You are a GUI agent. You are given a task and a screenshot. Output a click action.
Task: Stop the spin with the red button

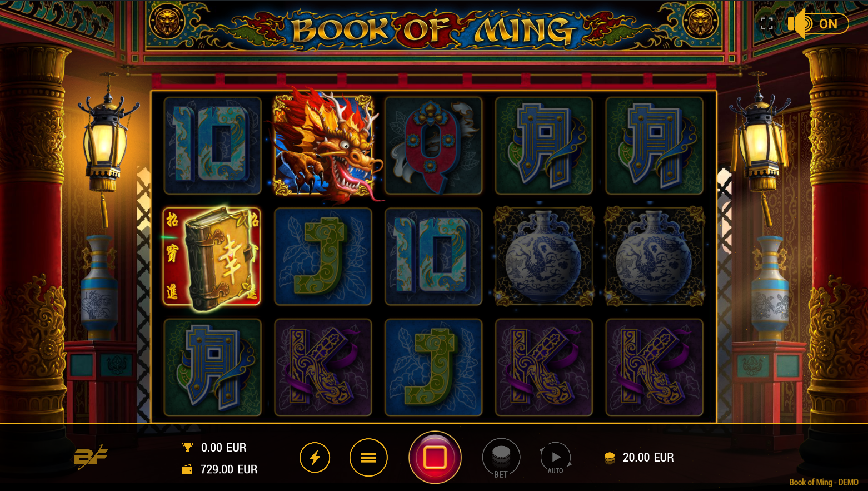435,457
